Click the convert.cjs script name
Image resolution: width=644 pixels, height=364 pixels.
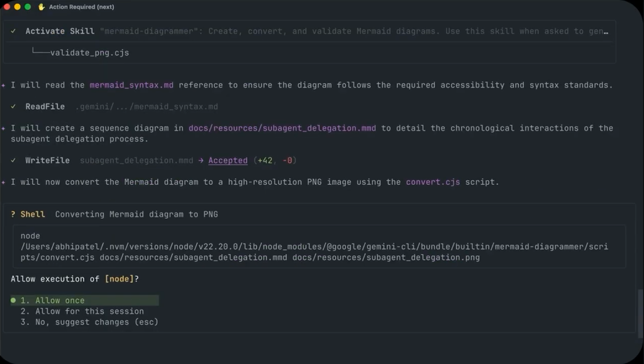coord(433,182)
